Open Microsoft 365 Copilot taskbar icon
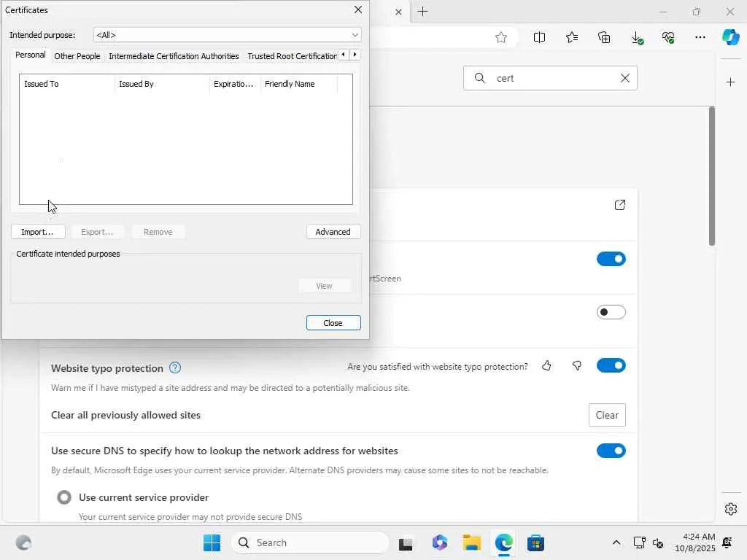Image resolution: width=747 pixels, height=560 pixels. (x=440, y=542)
